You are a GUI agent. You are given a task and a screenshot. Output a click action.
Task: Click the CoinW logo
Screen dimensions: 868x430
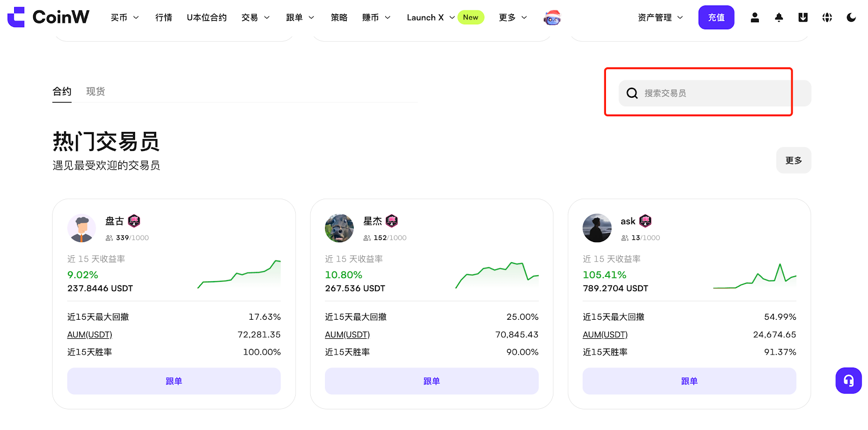pos(48,17)
